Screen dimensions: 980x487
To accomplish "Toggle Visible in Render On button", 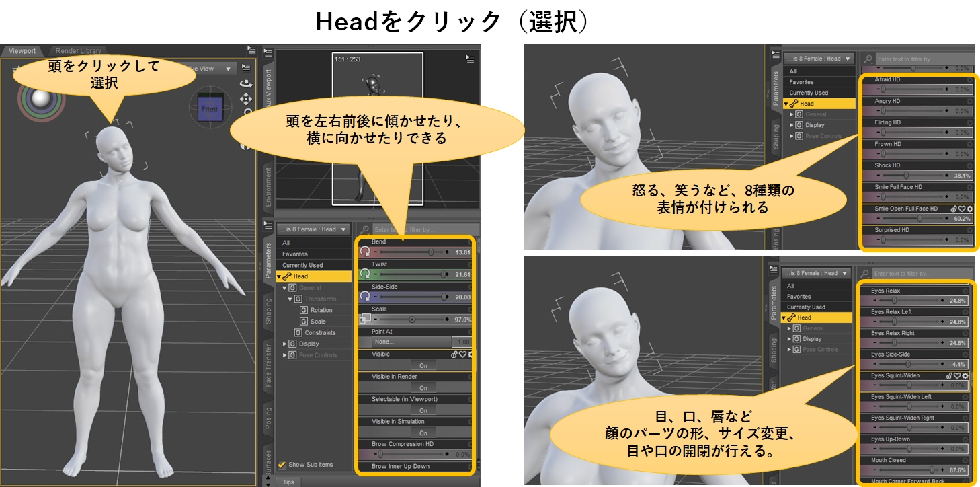I will pos(423,388).
